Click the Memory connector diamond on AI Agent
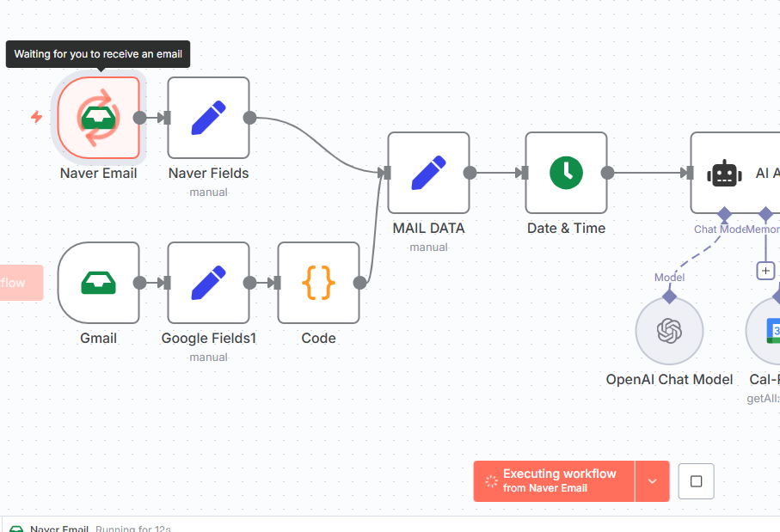The width and height of the screenshot is (780, 532). 765,214
